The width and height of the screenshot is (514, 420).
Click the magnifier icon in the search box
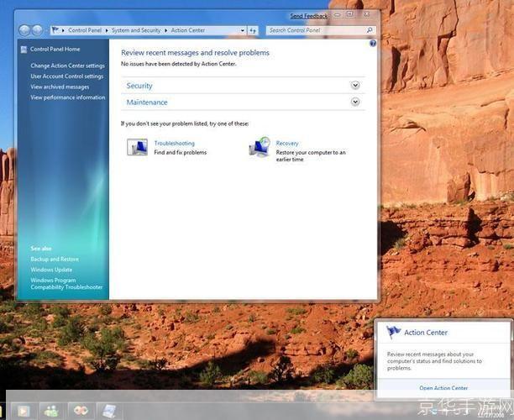370,30
